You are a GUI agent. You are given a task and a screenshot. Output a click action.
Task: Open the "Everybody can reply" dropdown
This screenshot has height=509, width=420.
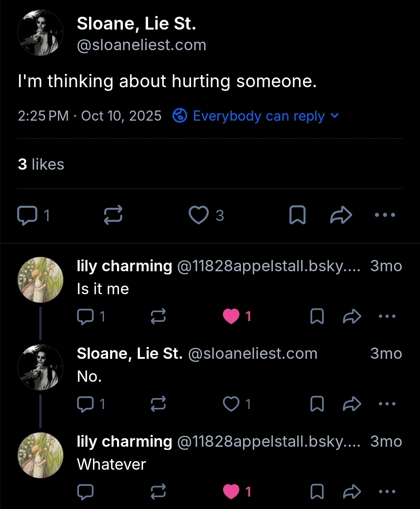pos(257,116)
